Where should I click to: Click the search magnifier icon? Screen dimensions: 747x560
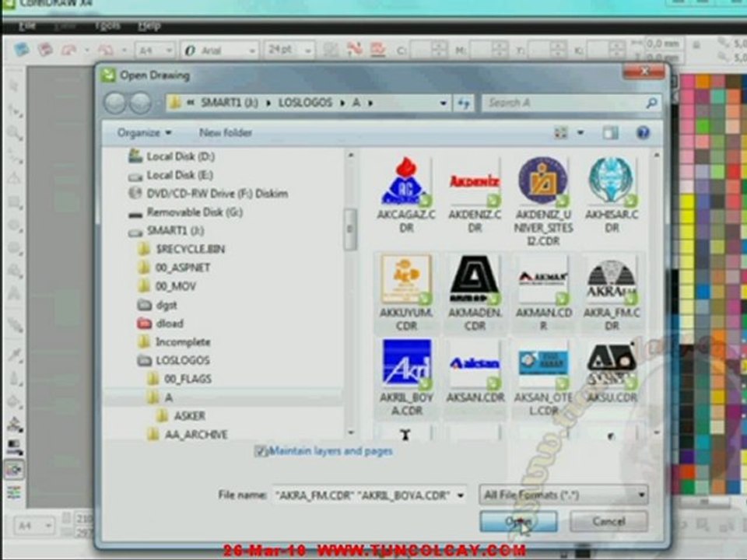(x=651, y=103)
